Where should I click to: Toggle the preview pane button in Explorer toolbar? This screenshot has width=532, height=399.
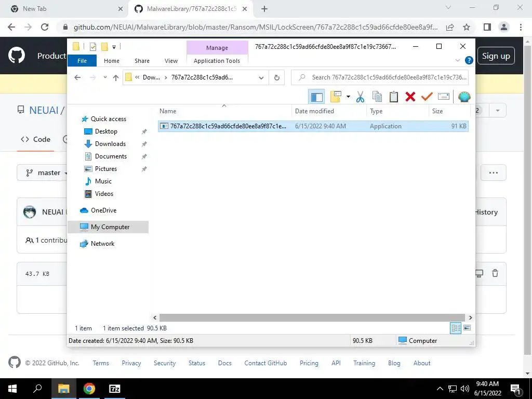pos(316,97)
